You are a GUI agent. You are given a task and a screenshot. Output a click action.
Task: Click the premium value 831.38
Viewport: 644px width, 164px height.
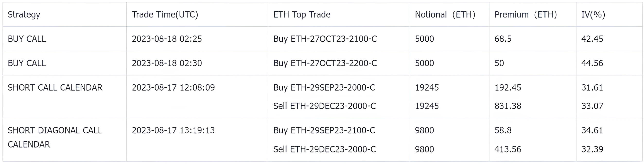[508, 106]
